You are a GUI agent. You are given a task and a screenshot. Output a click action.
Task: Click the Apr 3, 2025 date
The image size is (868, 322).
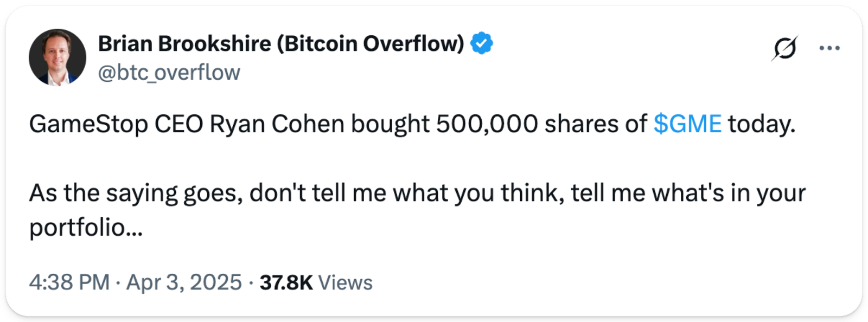tap(184, 282)
